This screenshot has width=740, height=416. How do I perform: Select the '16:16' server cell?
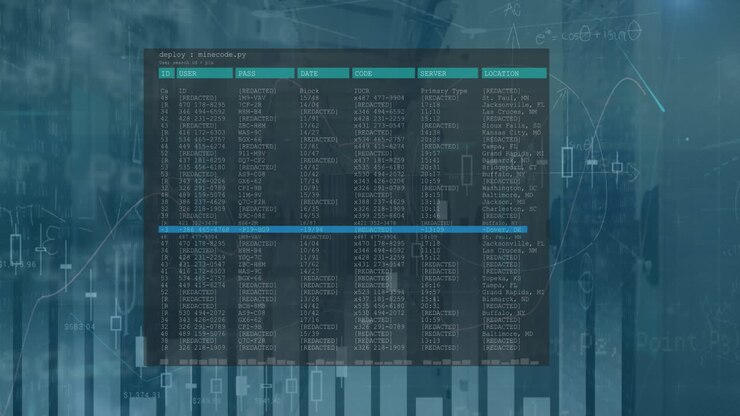[430, 286]
